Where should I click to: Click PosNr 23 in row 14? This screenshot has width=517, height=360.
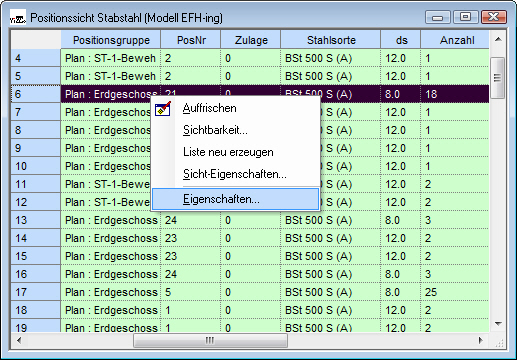tap(191, 238)
